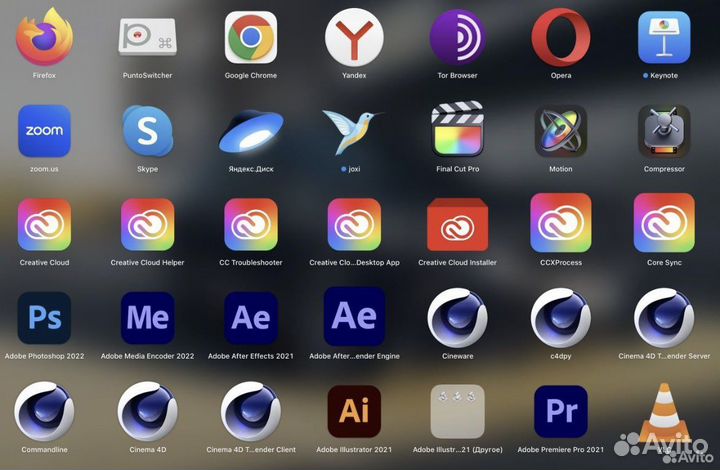Launch Creative Cloud Helper
This screenshot has width=720, height=470.
(x=147, y=224)
